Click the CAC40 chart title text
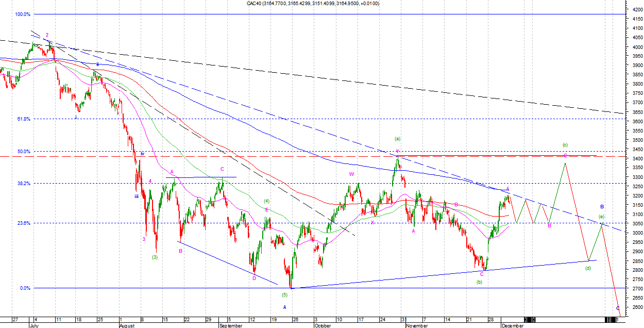Screen dimensions: 644x328 click(313, 4)
